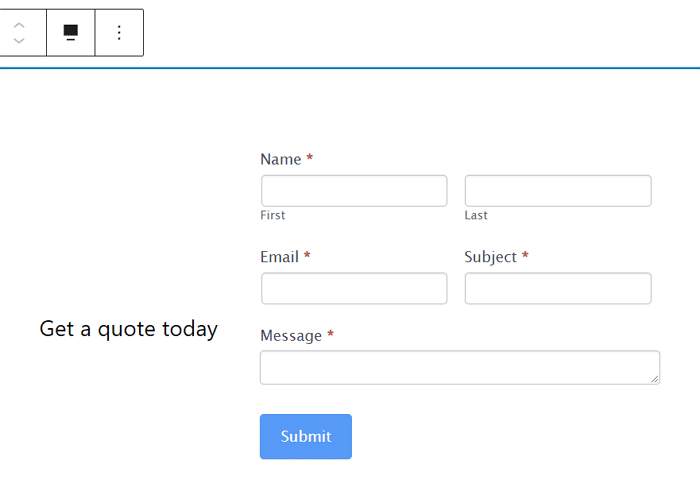The width and height of the screenshot is (700, 495).
Task: Click the red asterisk next to Subject
Action: (x=525, y=256)
